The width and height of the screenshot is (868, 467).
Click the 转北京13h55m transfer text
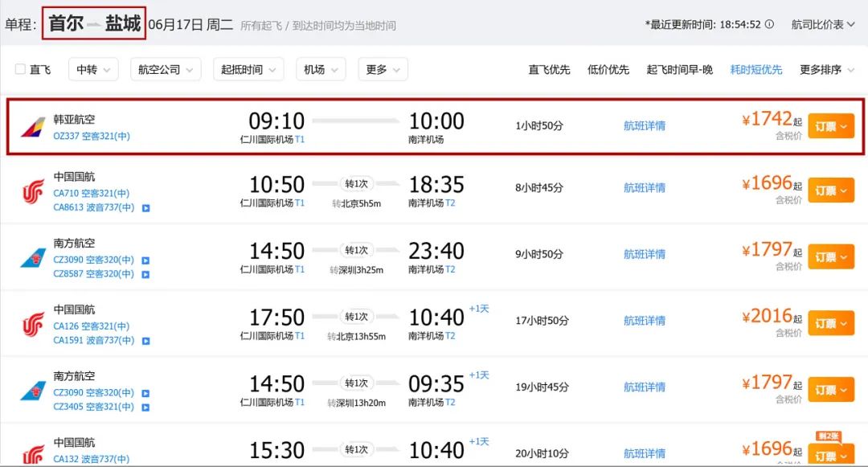point(357,337)
